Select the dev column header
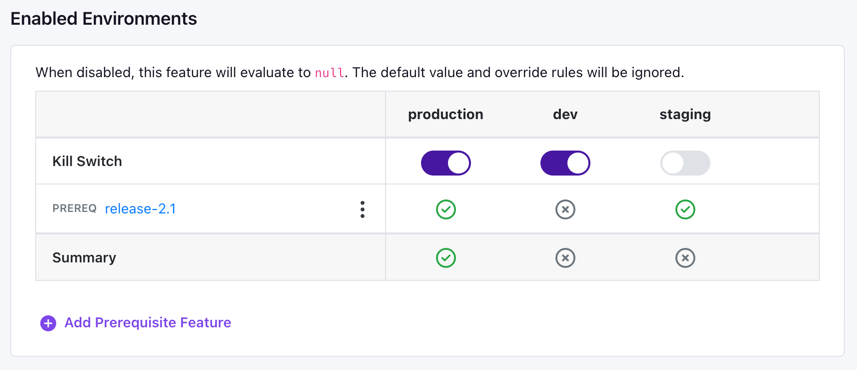Image resolution: width=857 pixels, height=370 pixels. pos(565,114)
